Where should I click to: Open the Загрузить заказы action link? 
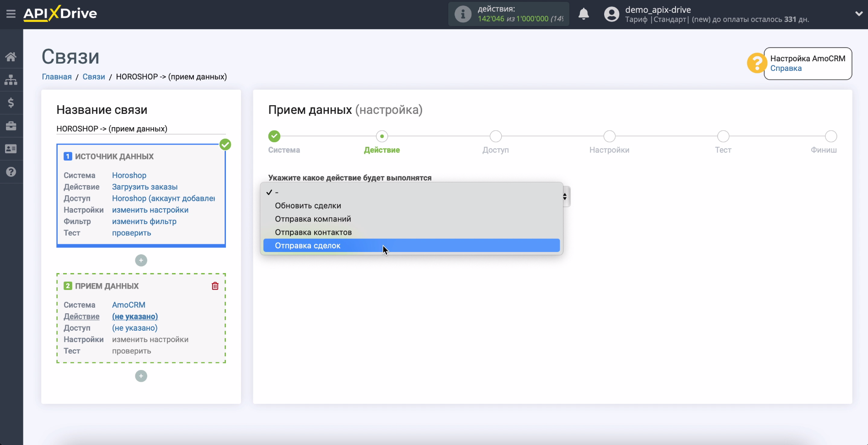(x=145, y=187)
